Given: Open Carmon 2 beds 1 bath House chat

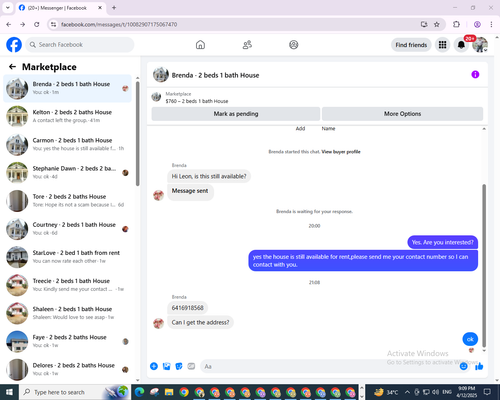Looking at the screenshot, I should coord(68,144).
